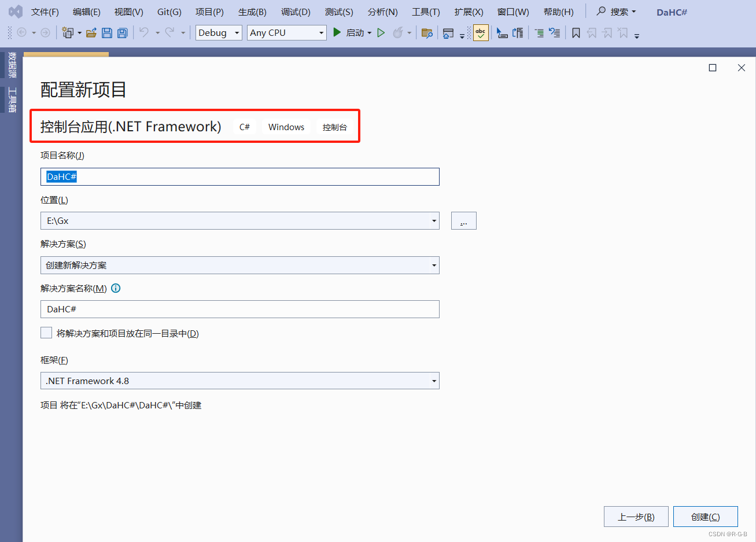Toggle the abc spell checker icon
This screenshot has width=756, height=542.
tap(481, 33)
